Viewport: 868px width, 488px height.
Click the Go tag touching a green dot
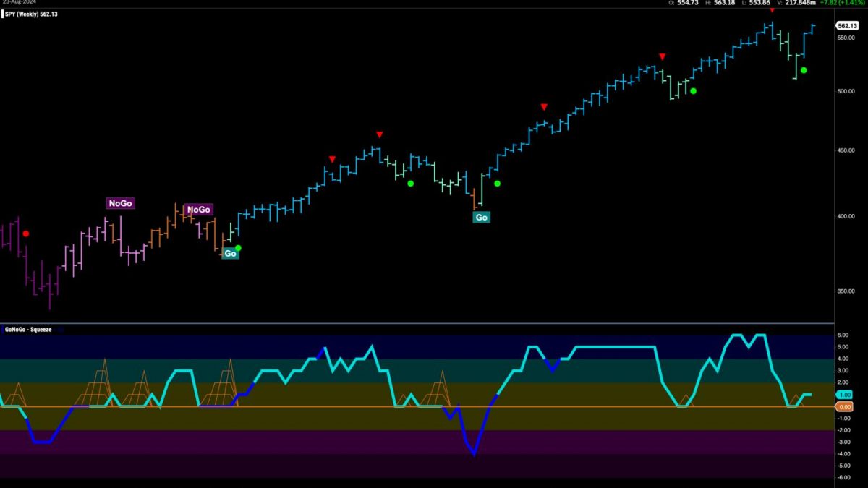click(x=230, y=253)
